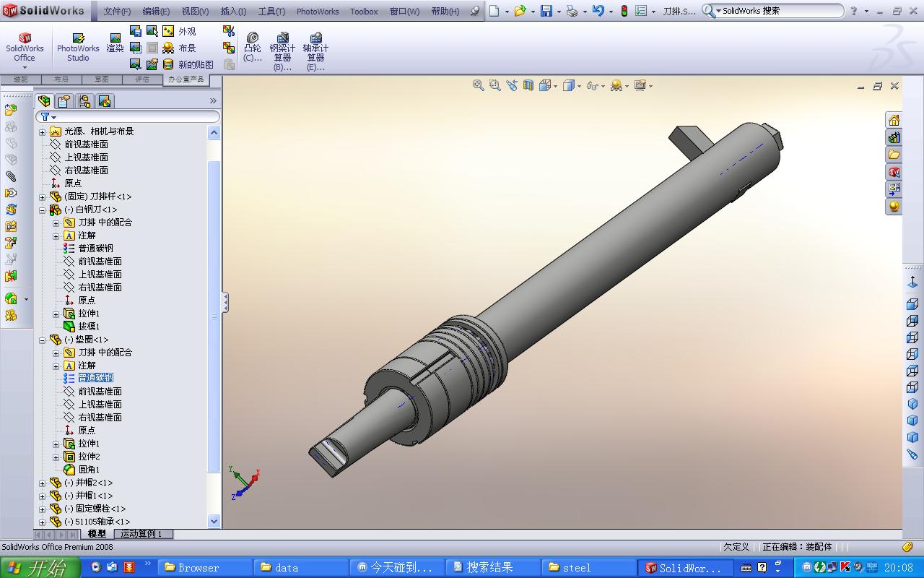
Task: Click the Windows 开始 start button
Action: [x=40, y=568]
